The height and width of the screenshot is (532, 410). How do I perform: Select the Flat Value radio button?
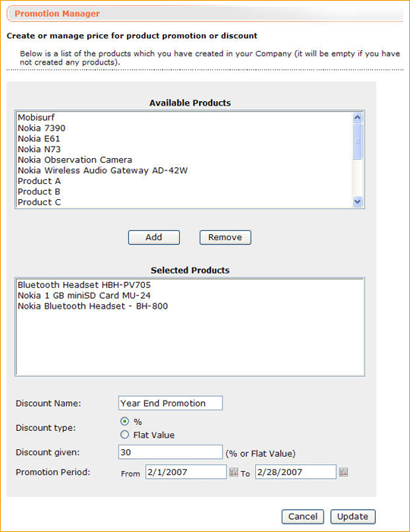[125, 435]
